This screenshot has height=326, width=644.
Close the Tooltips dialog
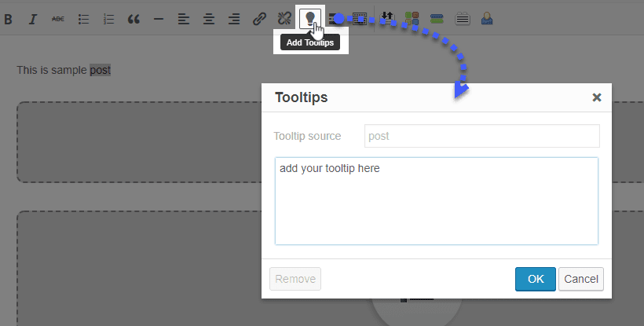[596, 97]
